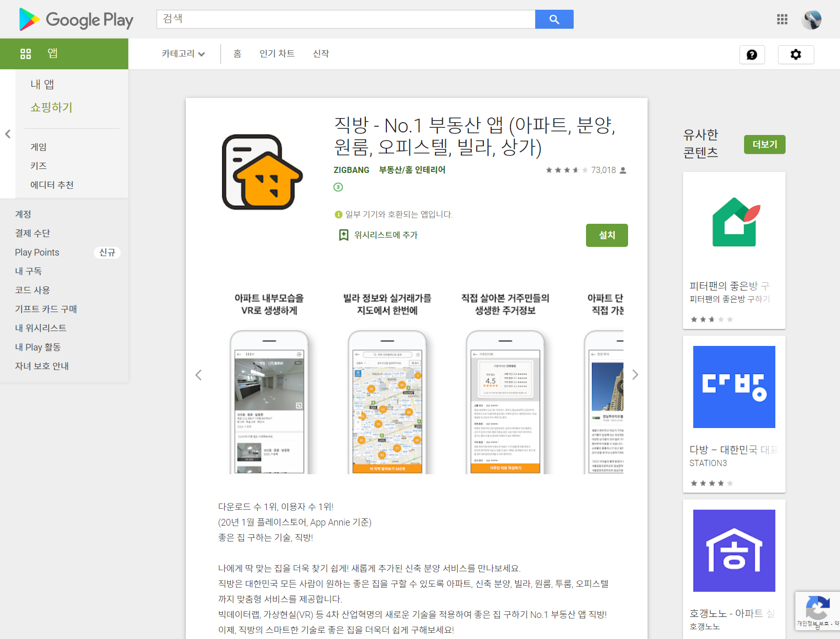
Task: Expand the 카테고리 dropdown
Action: [183, 54]
